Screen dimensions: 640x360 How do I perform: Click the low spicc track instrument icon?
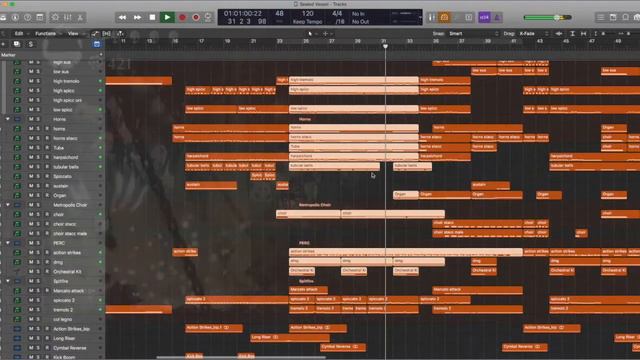[x=17, y=109]
